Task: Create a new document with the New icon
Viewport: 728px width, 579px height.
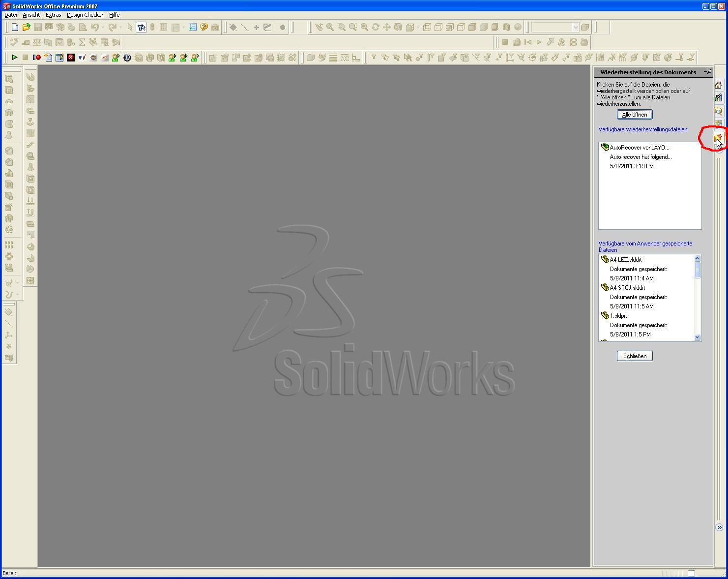Action: 15,27
